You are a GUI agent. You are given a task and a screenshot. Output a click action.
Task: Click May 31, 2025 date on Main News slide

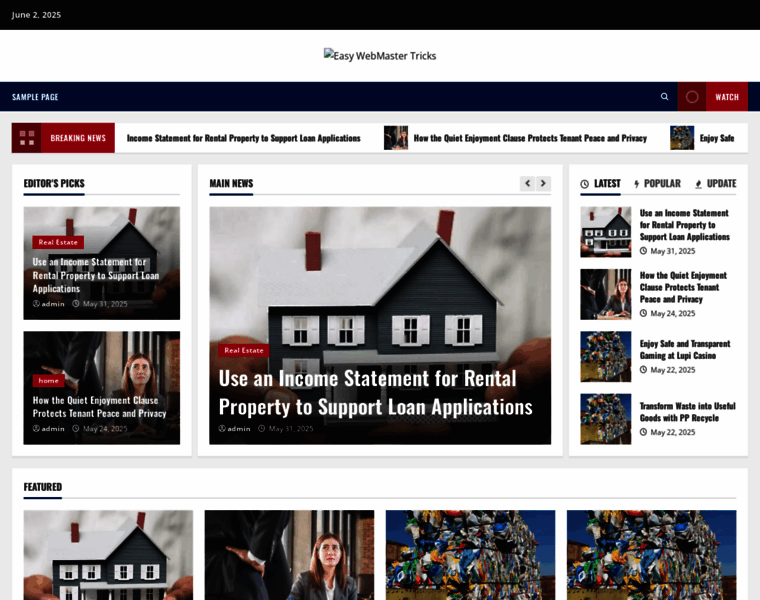286,428
